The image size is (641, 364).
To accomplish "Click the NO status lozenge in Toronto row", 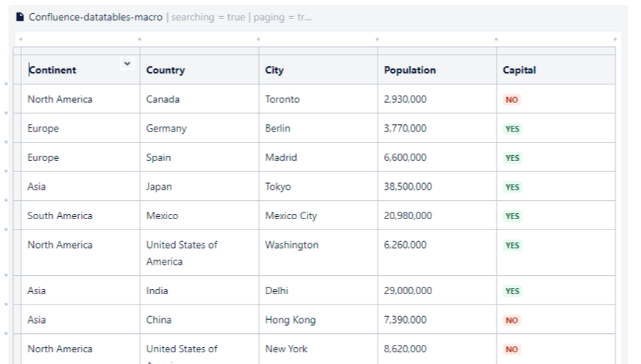I will coord(511,100).
